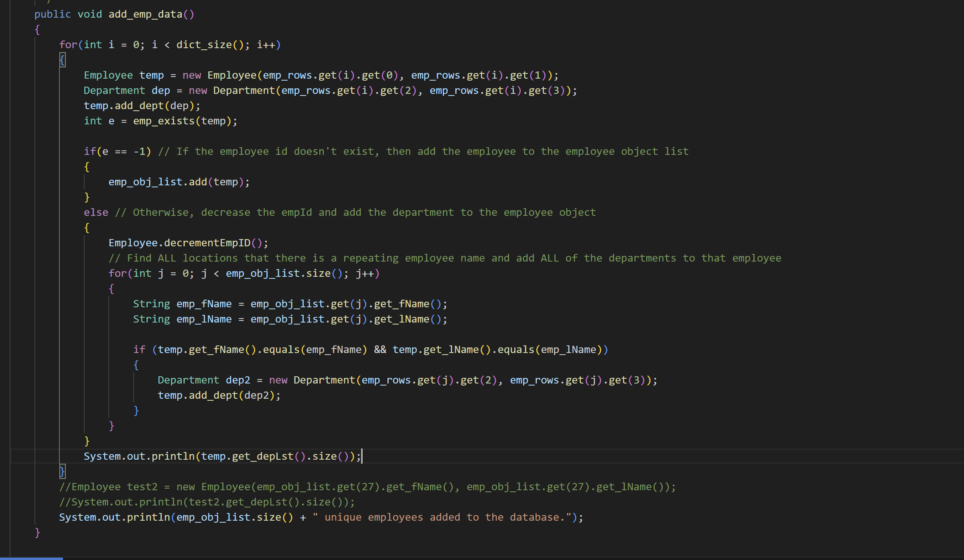
Task: Click the highlighted opening brace under outer for loop
Action: [x=62, y=60]
